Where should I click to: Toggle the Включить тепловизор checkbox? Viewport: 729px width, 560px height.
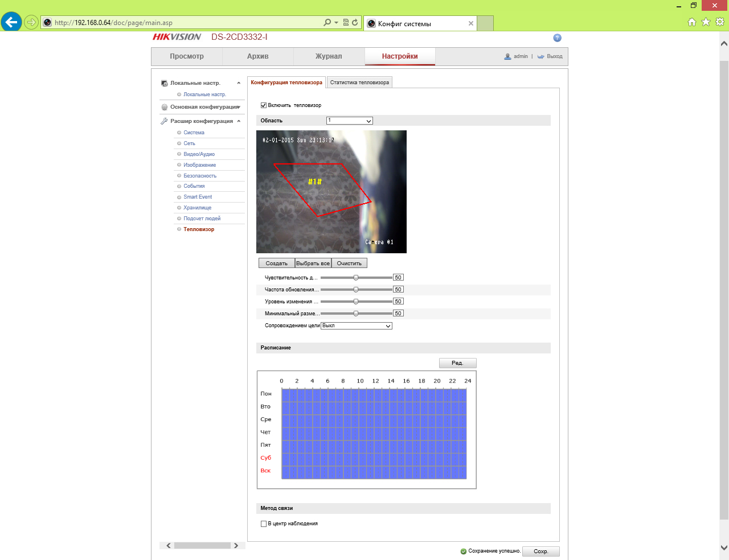coord(264,105)
